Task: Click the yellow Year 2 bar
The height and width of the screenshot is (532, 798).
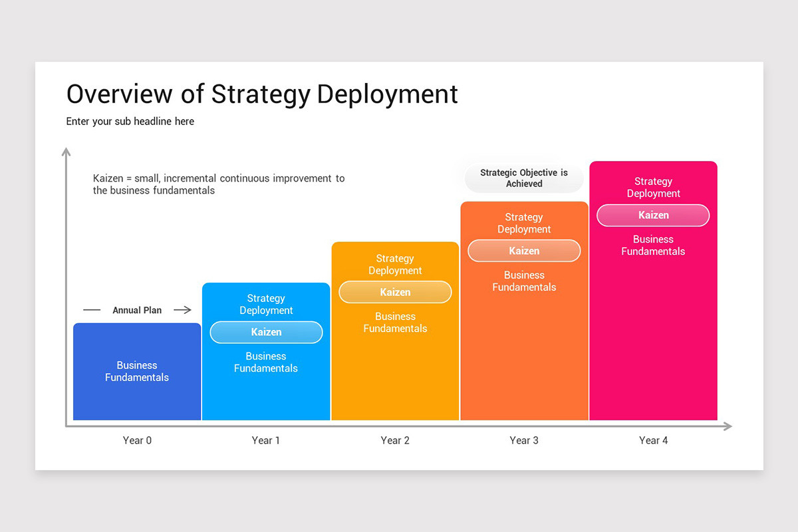Action: coord(395,331)
